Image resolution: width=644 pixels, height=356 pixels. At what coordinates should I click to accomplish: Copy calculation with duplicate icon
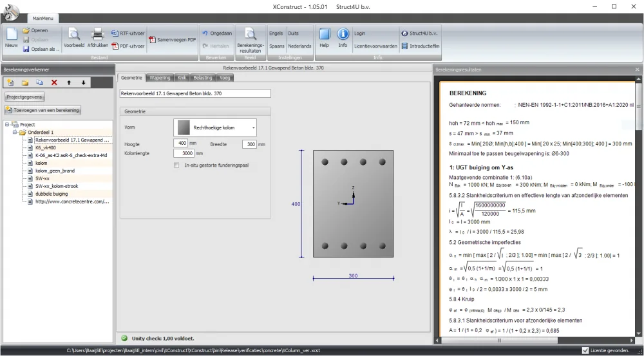pyautogui.click(x=39, y=82)
